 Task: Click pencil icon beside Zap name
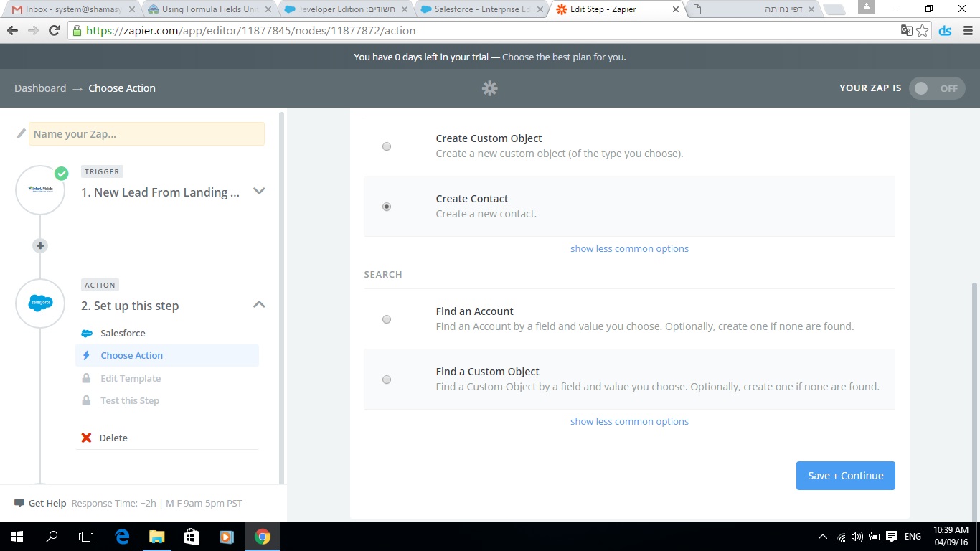pyautogui.click(x=22, y=133)
